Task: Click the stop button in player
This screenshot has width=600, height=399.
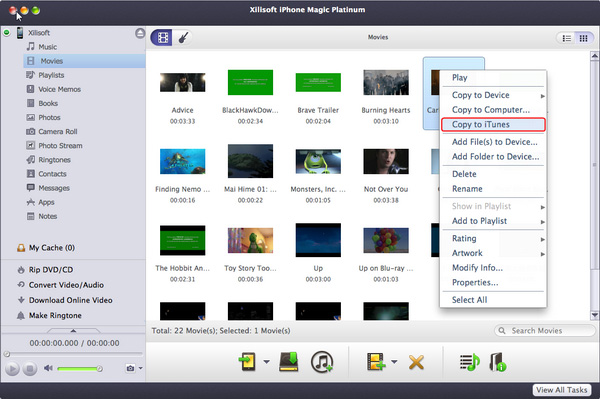Action: point(29,369)
